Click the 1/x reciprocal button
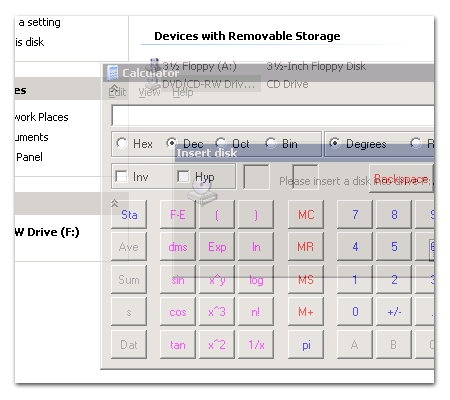Image resolution: width=450 pixels, height=400 pixels. [256, 344]
